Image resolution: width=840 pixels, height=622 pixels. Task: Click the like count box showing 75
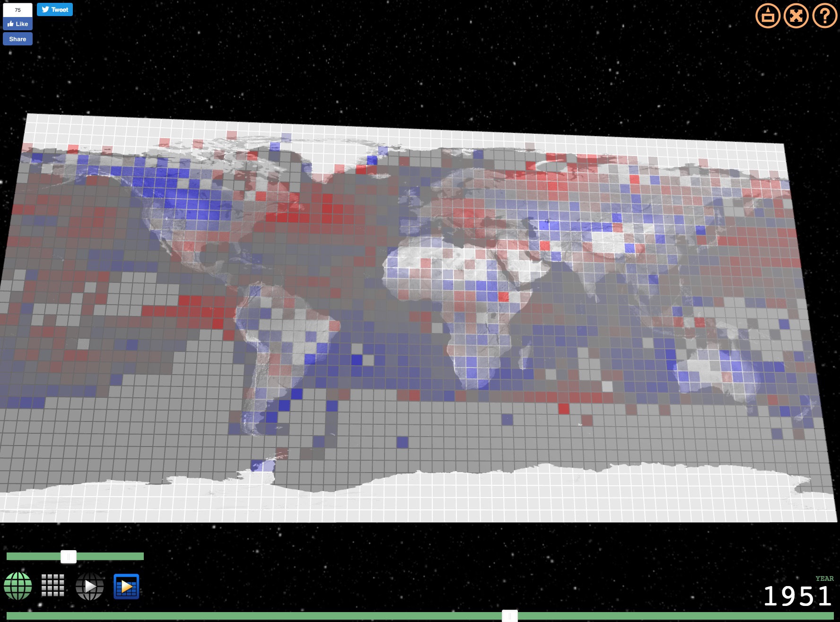pos(17,10)
